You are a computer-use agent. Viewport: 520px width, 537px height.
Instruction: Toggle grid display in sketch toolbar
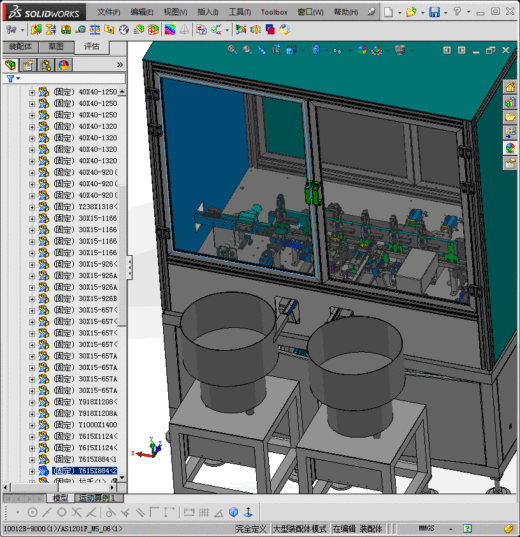[204, 512]
